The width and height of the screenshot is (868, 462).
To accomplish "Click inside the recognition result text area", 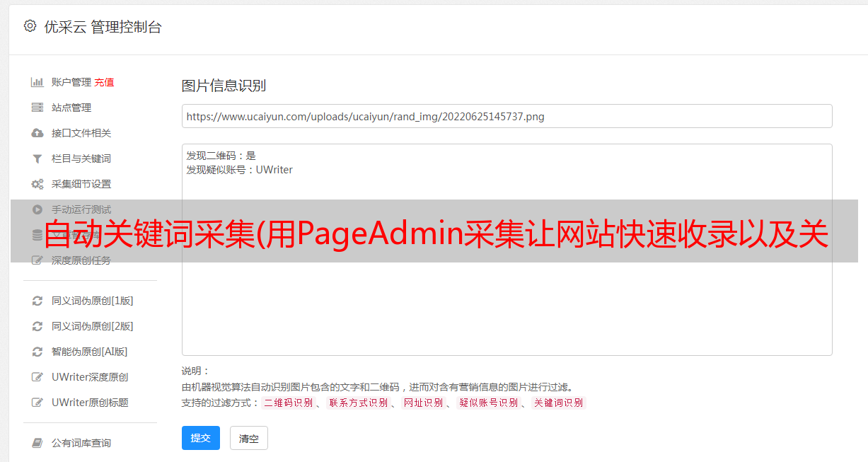I will coord(507,249).
